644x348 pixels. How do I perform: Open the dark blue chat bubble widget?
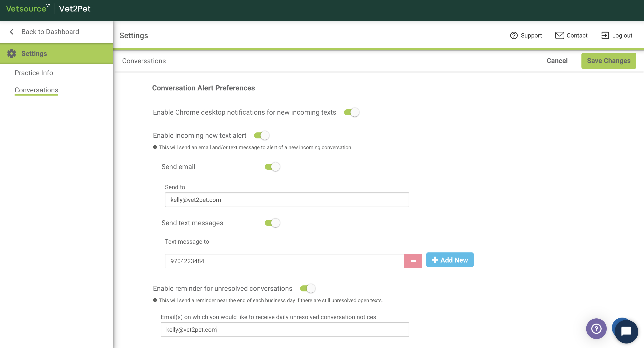(626, 331)
